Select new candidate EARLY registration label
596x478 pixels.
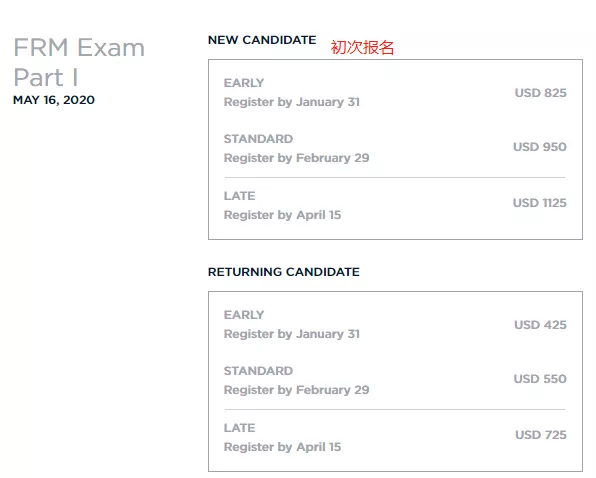tap(244, 83)
